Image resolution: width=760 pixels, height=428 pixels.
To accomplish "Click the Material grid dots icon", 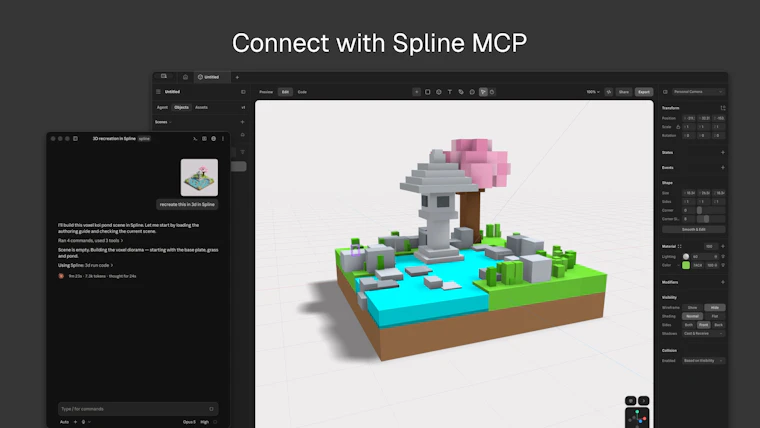I will pos(680,246).
